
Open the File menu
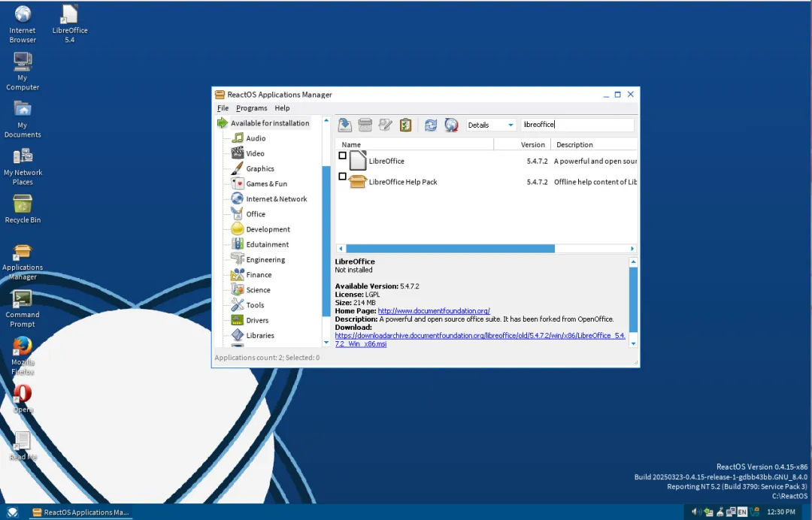(x=223, y=108)
